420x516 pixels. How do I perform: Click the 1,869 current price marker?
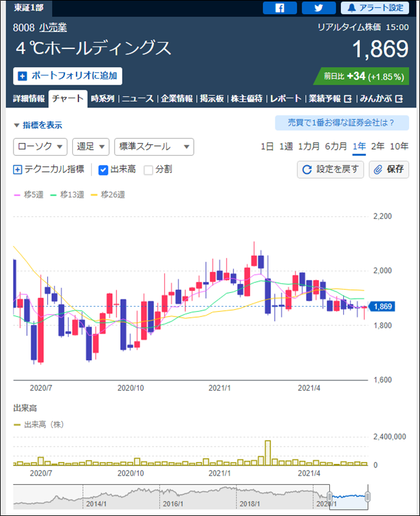(381, 306)
